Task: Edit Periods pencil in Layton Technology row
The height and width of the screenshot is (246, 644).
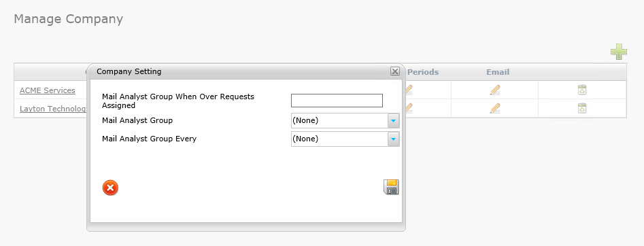Action: (409, 108)
